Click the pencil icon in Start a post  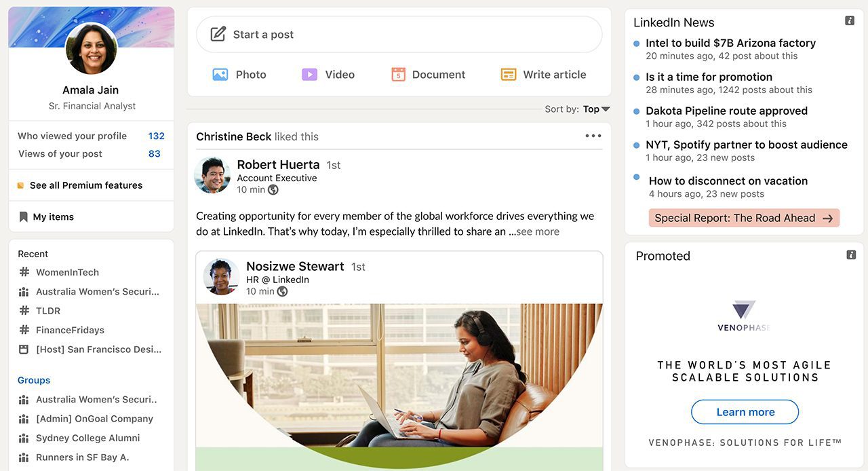click(x=218, y=34)
